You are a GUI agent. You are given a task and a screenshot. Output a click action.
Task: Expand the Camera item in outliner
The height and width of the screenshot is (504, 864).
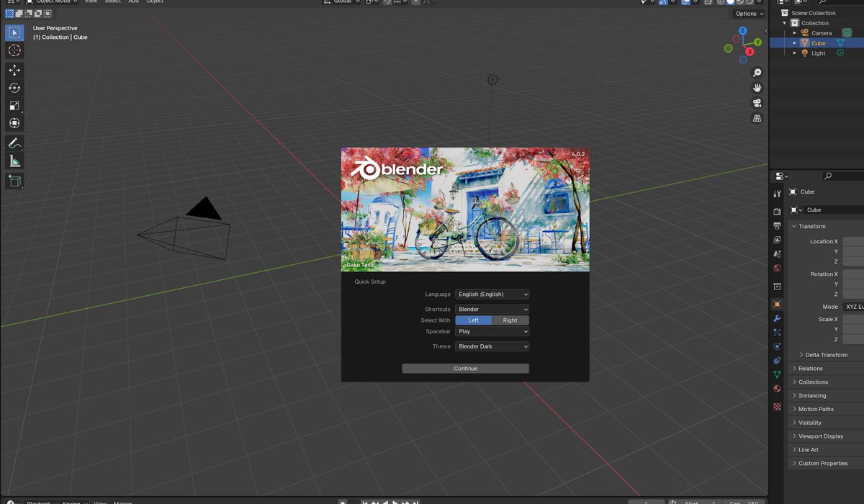(795, 33)
